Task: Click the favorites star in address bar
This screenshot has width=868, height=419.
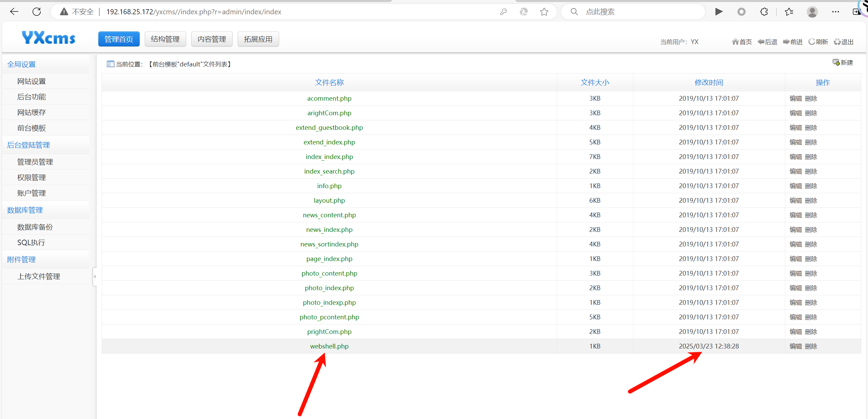Action: (544, 12)
